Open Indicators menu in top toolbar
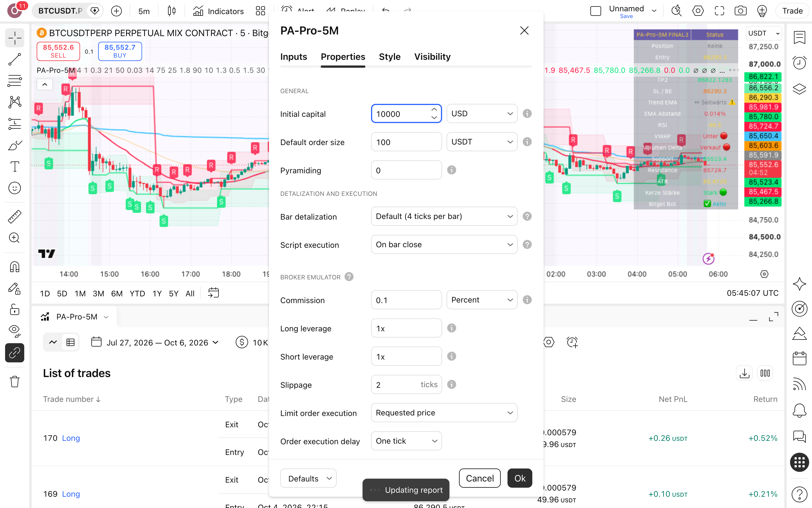Image resolution: width=812 pixels, height=508 pixels. click(219, 11)
